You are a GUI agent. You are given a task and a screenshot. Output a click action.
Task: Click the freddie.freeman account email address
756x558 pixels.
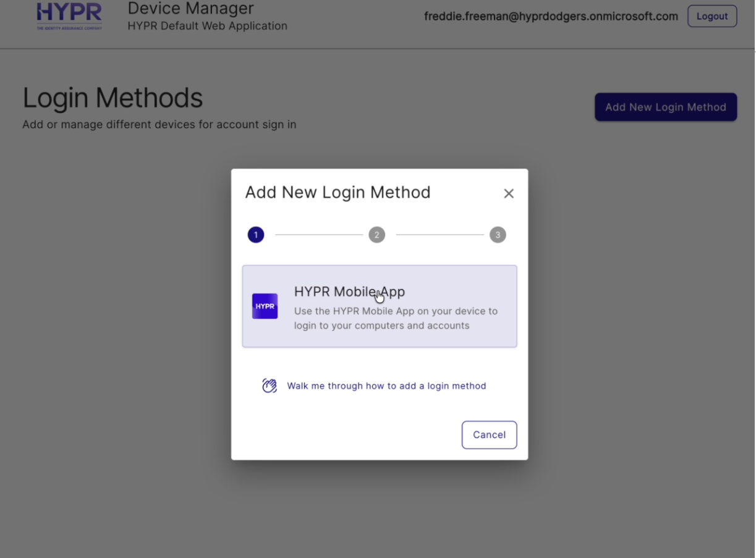coord(551,17)
